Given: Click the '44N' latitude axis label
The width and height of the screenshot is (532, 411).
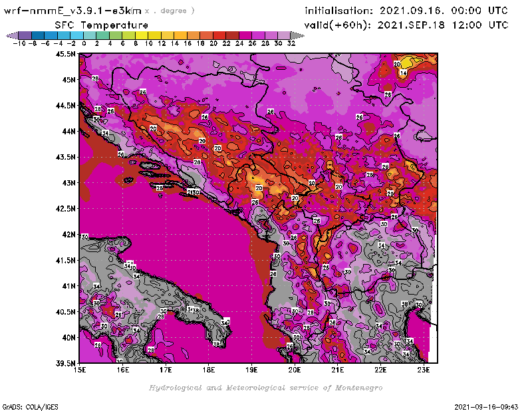Looking at the screenshot, I should click(x=68, y=131).
